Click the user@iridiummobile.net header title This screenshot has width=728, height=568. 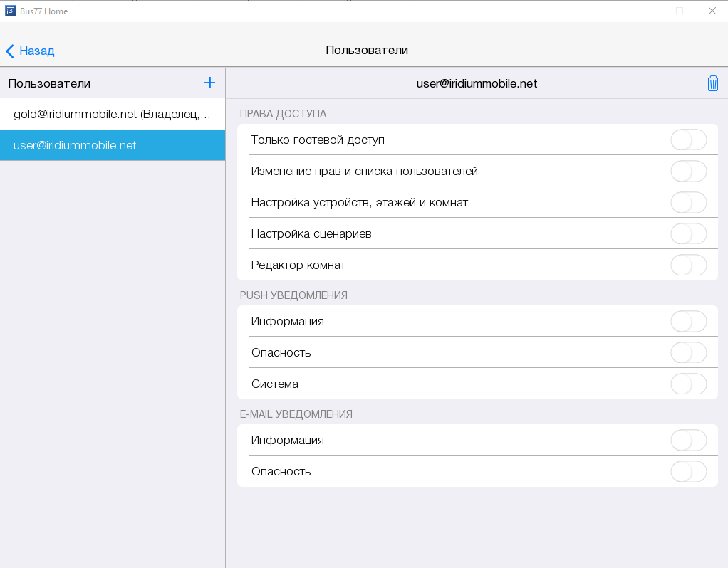477,83
